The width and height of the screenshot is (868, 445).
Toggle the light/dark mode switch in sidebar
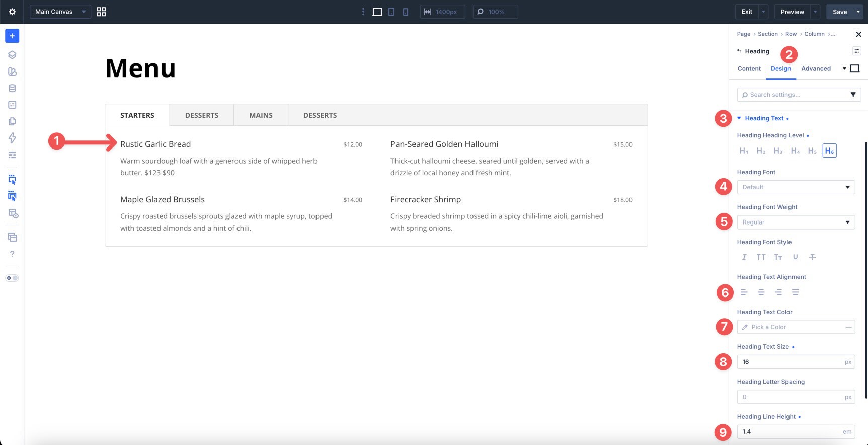click(x=12, y=278)
